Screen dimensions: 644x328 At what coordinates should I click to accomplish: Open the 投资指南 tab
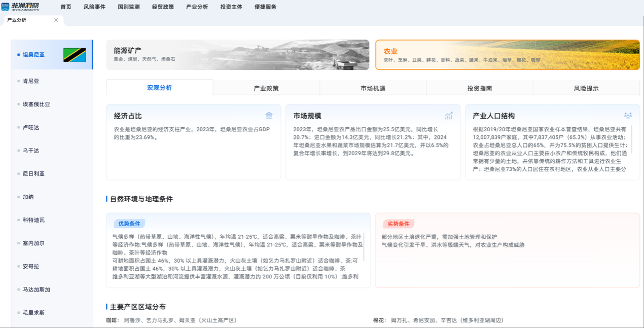[479, 88]
